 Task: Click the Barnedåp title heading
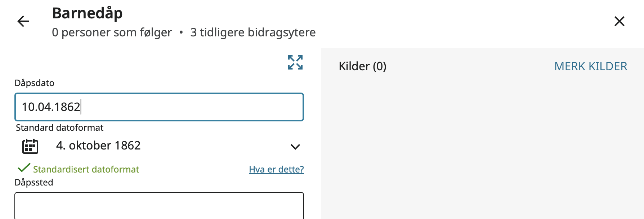pos(87,13)
